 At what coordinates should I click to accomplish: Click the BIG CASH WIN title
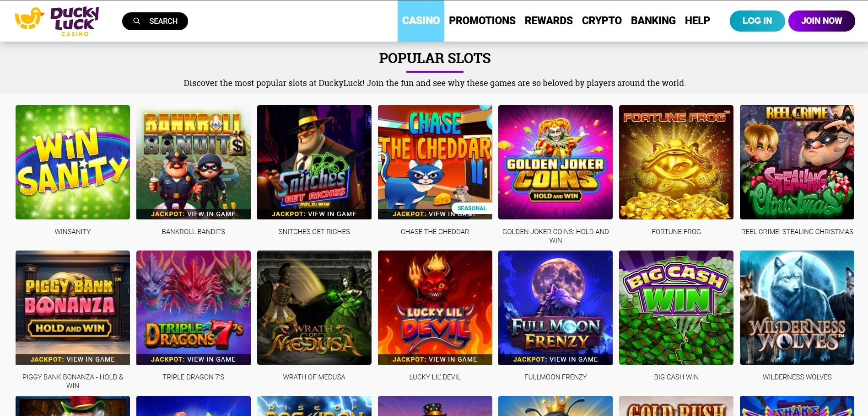coord(676,377)
